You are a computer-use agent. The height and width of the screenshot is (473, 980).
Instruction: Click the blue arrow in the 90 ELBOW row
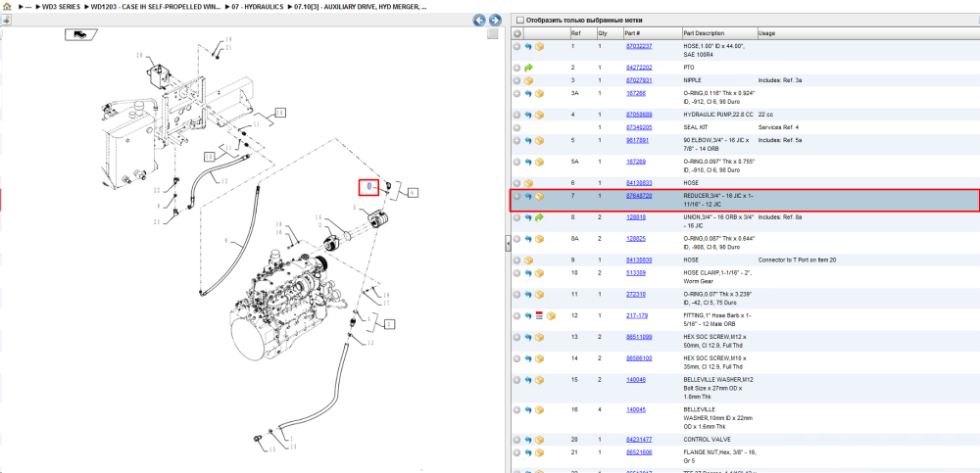(528, 141)
